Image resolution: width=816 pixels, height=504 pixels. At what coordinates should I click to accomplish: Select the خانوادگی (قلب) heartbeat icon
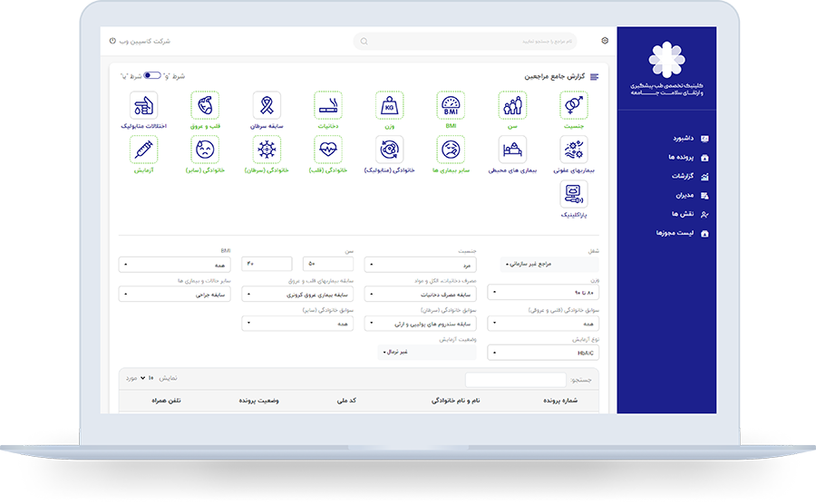[328, 150]
